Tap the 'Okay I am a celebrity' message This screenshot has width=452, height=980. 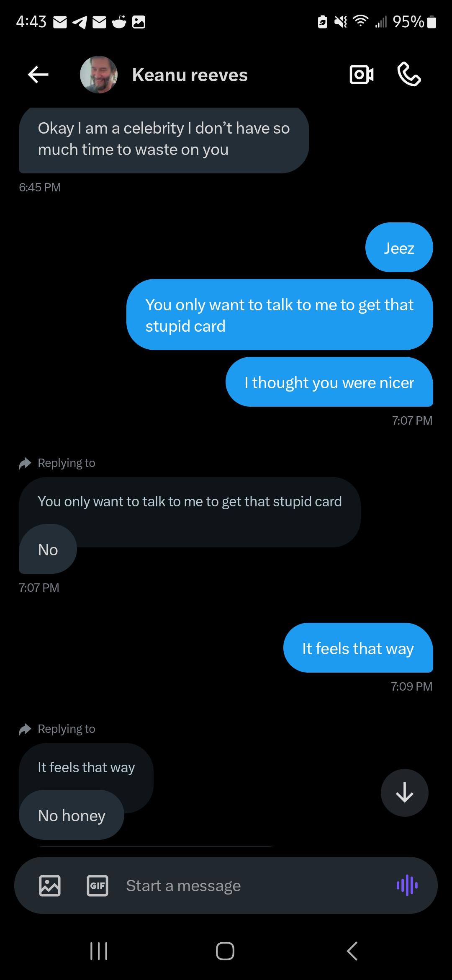164,139
